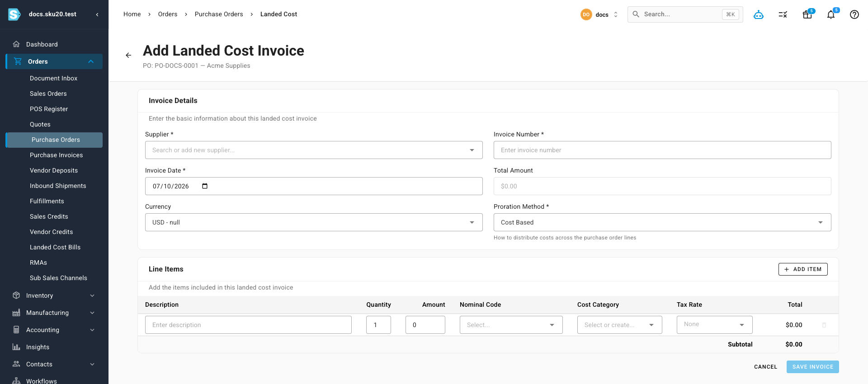The height and width of the screenshot is (384, 868).
Task: Expand the Accounting menu section
Action: tap(92, 330)
